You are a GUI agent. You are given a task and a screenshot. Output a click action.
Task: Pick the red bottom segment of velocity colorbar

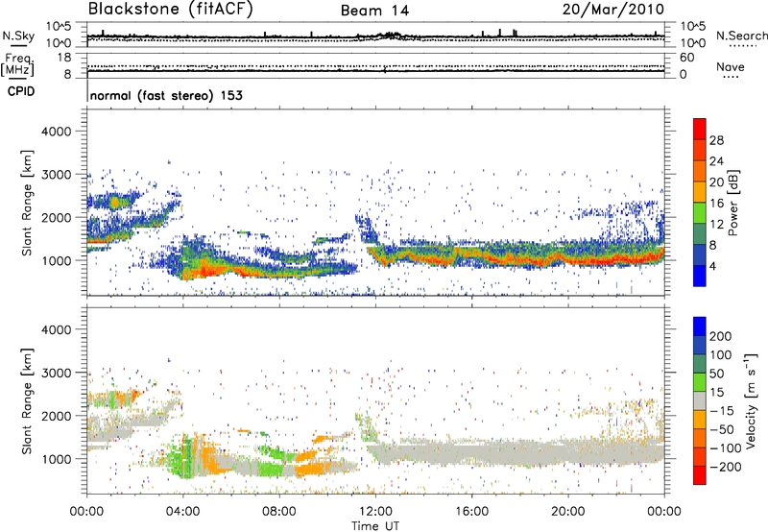(x=700, y=475)
